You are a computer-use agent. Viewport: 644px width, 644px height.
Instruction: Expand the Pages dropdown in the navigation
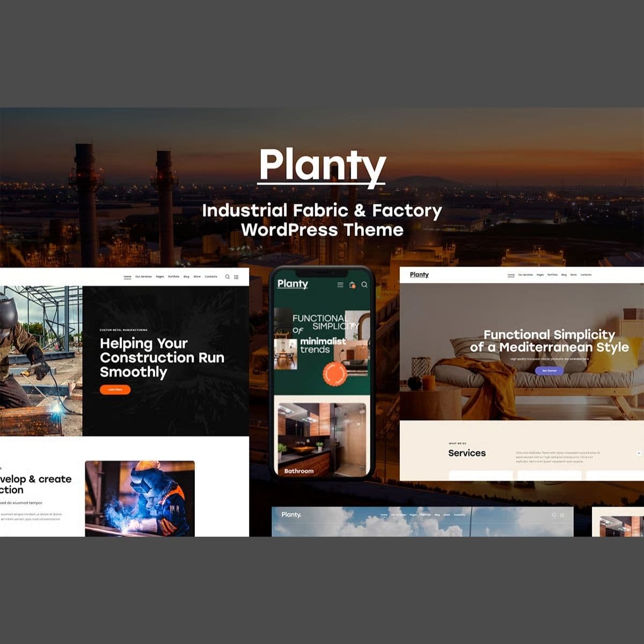[159, 276]
